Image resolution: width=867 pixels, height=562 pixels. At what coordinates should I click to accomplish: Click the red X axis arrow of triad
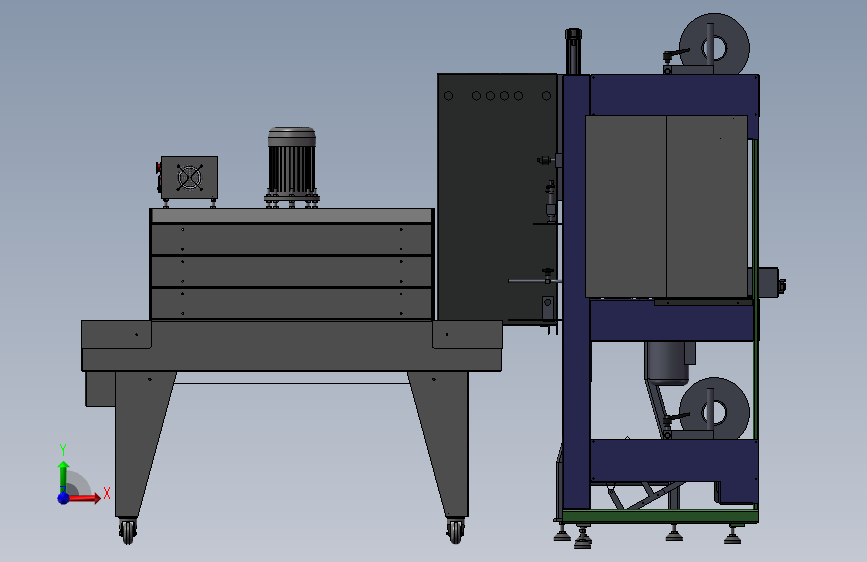pyautogui.click(x=83, y=498)
